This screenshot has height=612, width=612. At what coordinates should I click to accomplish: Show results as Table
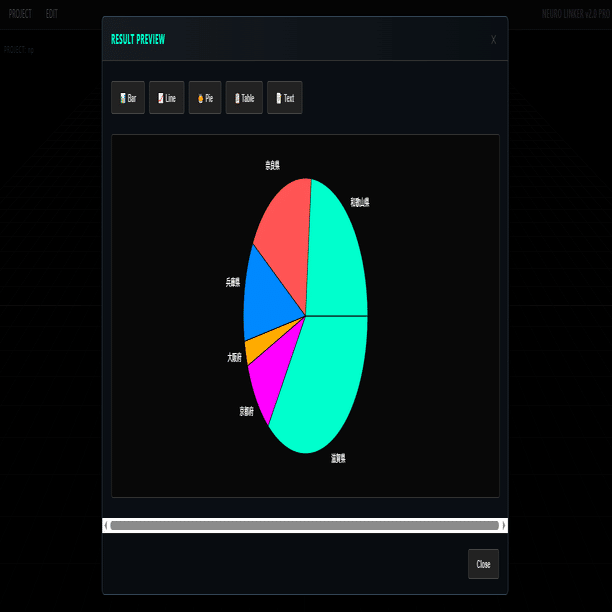pos(244,98)
